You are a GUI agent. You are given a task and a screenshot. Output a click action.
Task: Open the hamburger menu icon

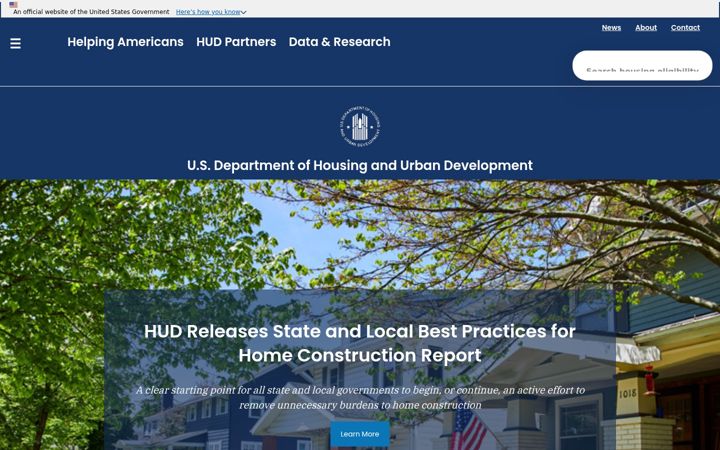(15, 44)
